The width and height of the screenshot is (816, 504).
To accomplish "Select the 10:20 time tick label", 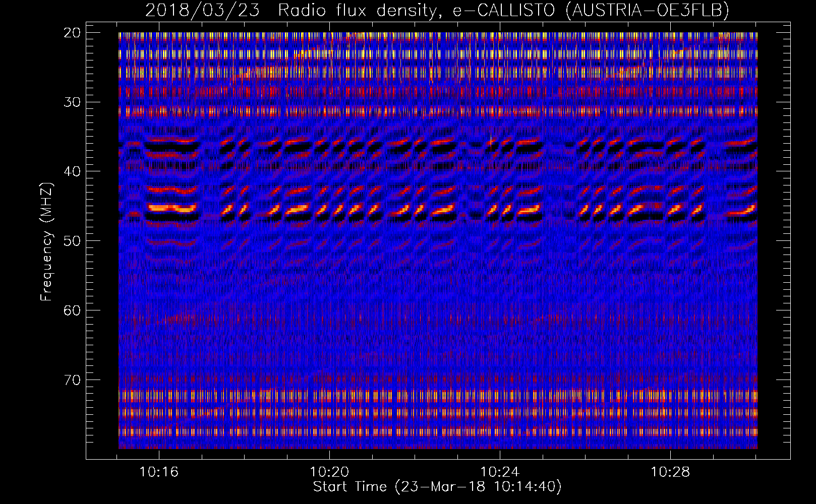I will point(329,472).
